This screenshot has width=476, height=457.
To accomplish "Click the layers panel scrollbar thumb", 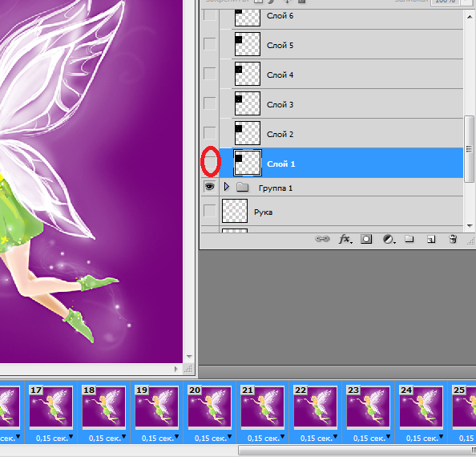I will (470, 149).
